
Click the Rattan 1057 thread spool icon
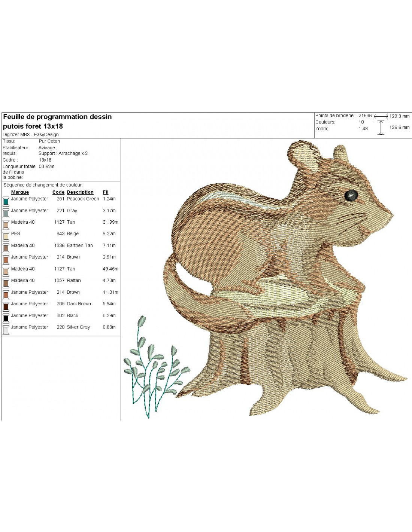[6, 282]
